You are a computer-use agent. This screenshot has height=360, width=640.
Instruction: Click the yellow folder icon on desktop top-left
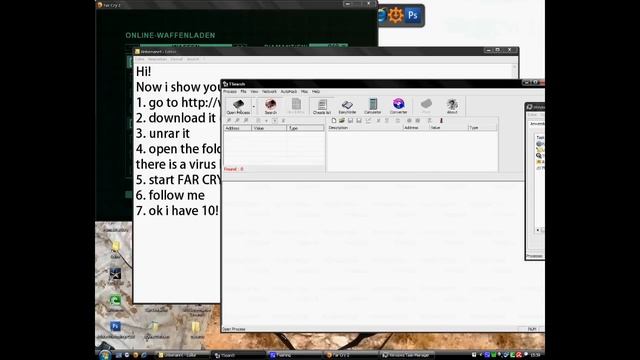pos(116,246)
